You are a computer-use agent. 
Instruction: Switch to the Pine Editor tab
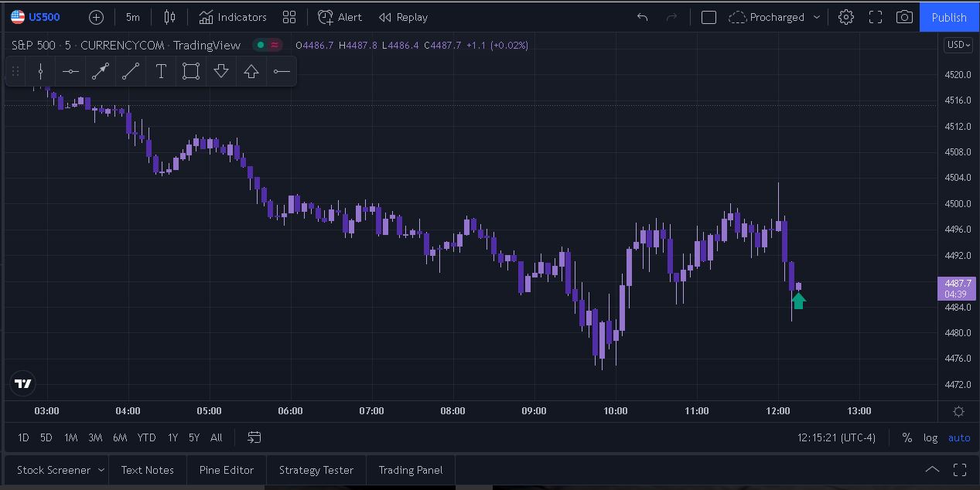[x=226, y=470]
